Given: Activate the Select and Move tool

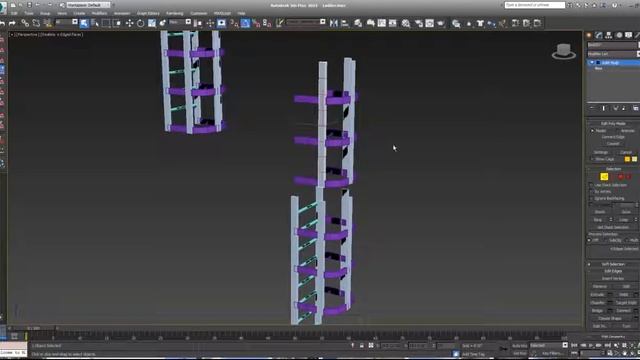Looking at the screenshot, I should (x=129, y=23).
